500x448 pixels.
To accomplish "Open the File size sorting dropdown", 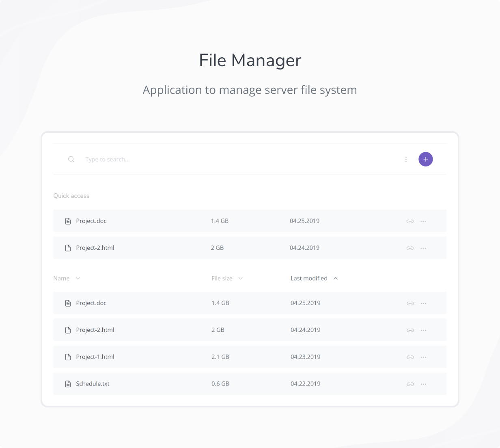I will tap(227, 278).
